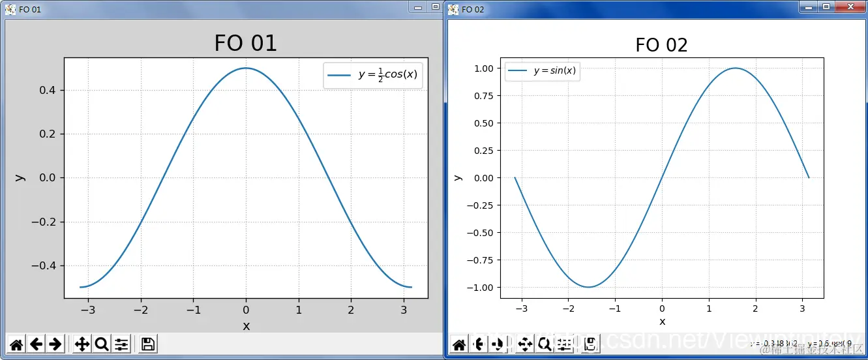This screenshot has width=868, height=360.
Task: Open Configure subplots in FO 02
Action: click(x=564, y=344)
